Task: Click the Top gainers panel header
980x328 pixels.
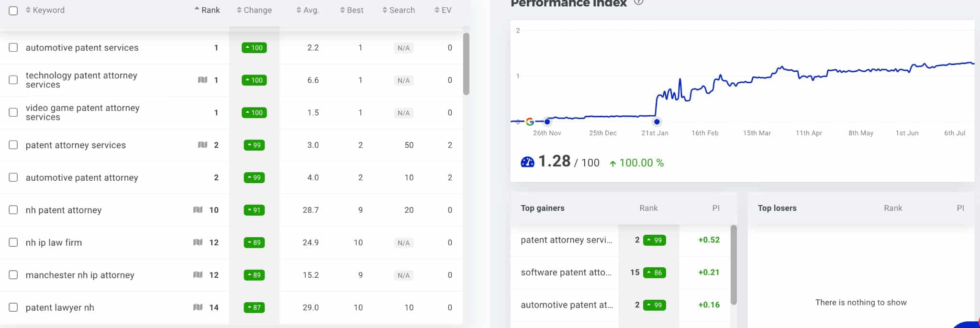Action: pyautogui.click(x=543, y=208)
